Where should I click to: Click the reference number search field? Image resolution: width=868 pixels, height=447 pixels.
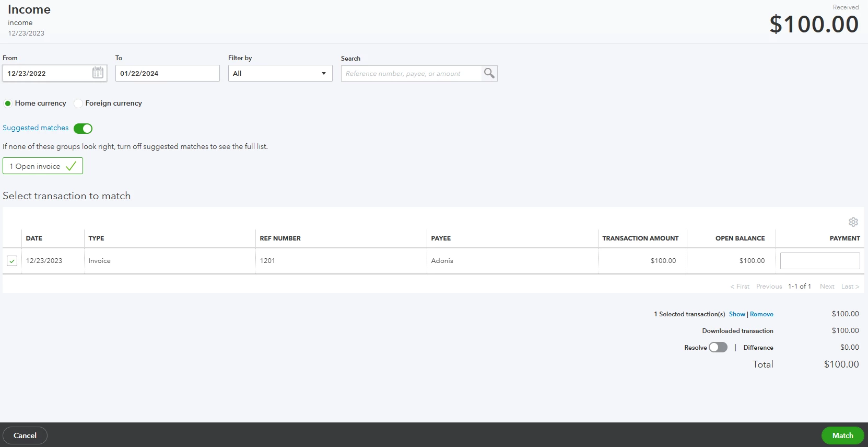[412, 73]
